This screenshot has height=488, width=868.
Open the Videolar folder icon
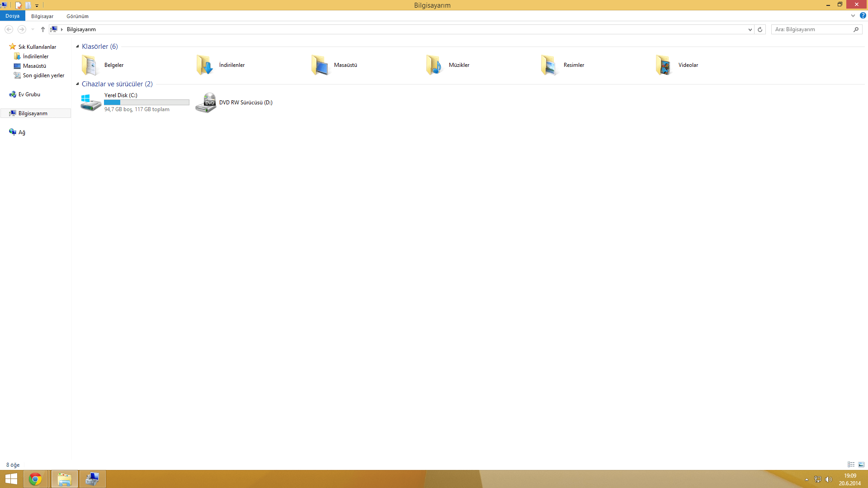pyautogui.click(x=664, y=65)
